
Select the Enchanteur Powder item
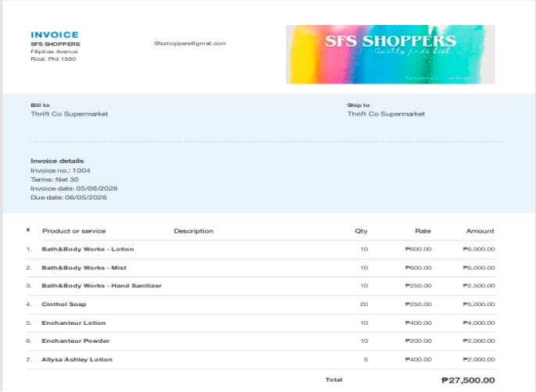[x=76, y=341]
